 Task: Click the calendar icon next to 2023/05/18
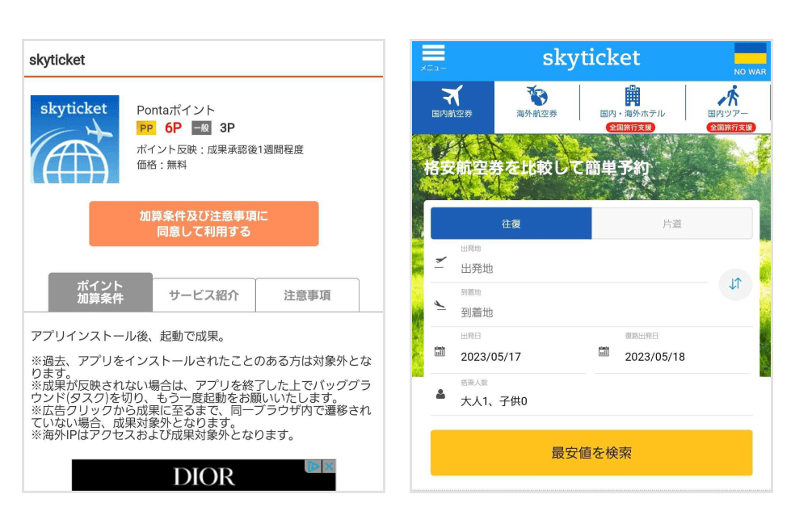tap(604, 351)
